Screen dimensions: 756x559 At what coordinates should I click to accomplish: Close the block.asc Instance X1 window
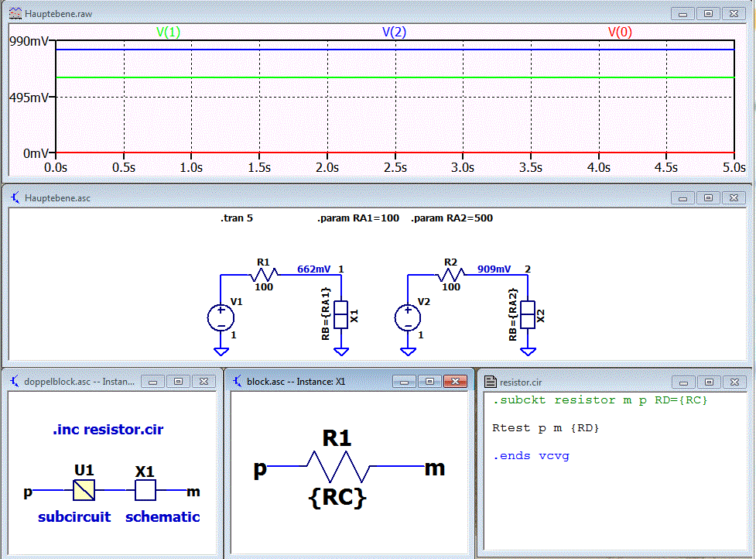tap(455, 382)
